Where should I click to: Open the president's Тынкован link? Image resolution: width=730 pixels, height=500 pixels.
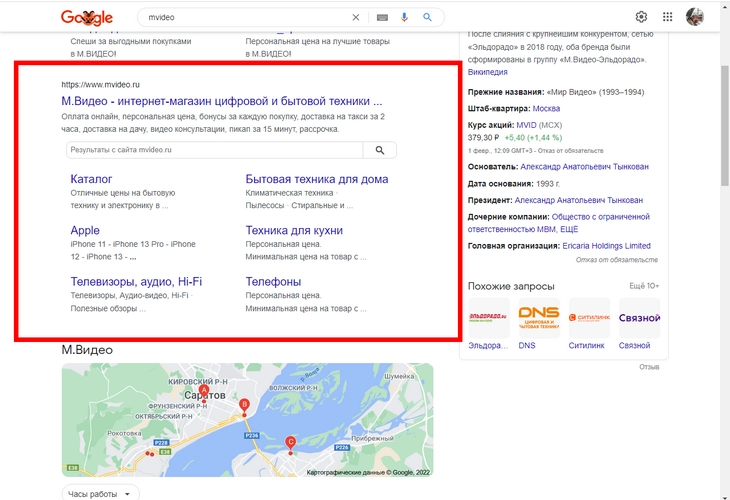pyautogui.click(x=579, y=200)
